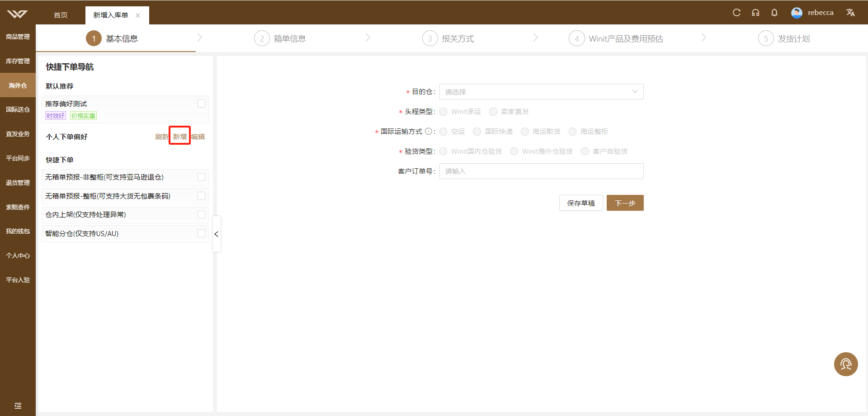Select 国际快递 radio button
The image size is (868, 416).
pos(477,132)
